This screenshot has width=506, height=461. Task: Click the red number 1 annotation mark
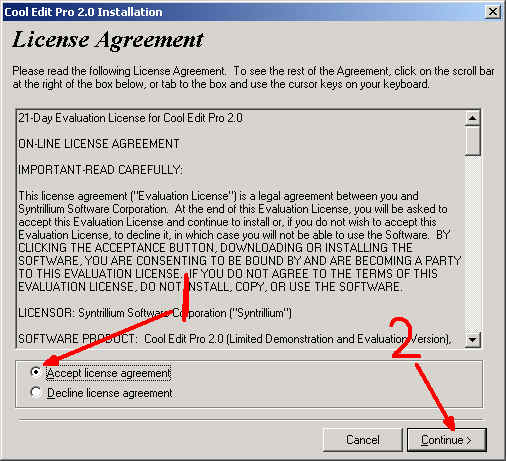185,298
